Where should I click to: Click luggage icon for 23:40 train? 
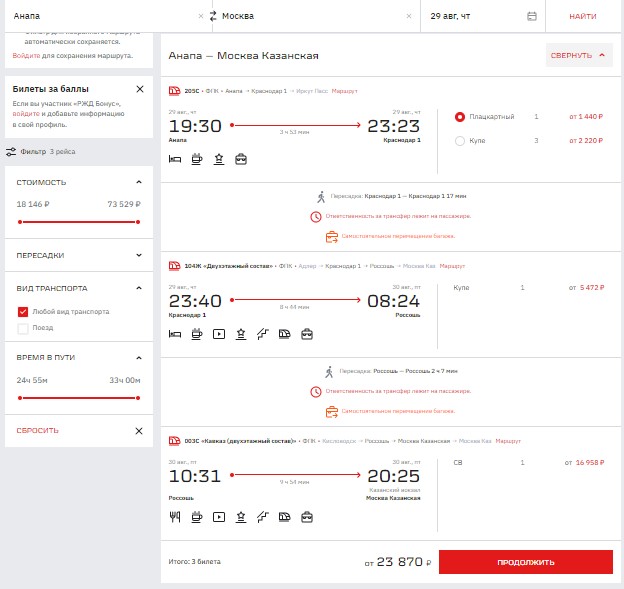click(307, 334)
